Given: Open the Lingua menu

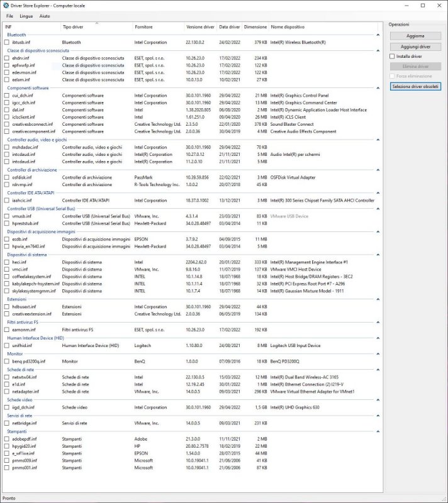Looking at the screenshot, I should point(26,16).
